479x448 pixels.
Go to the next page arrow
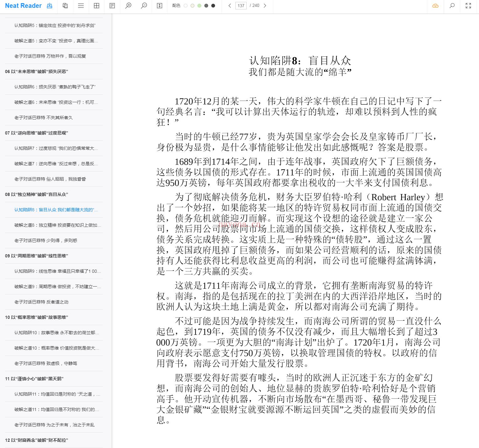pos(265,6)
